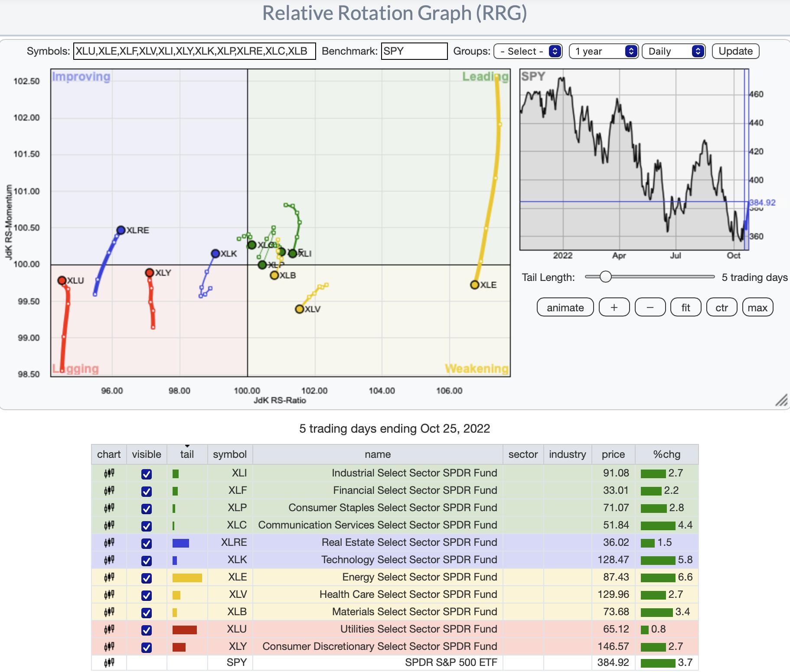Zoom out with the minus button
Screen dimensions: 790x672
[650, 307]
